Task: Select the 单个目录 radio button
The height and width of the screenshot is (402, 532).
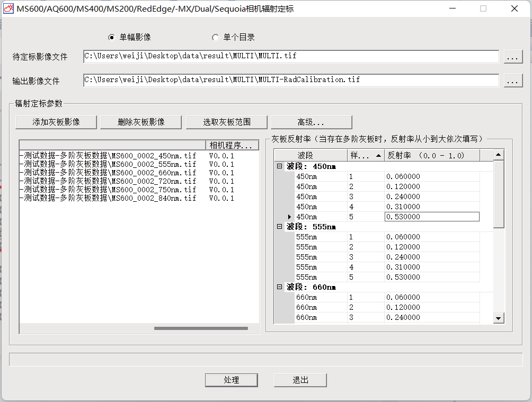Action: point(216,37)
